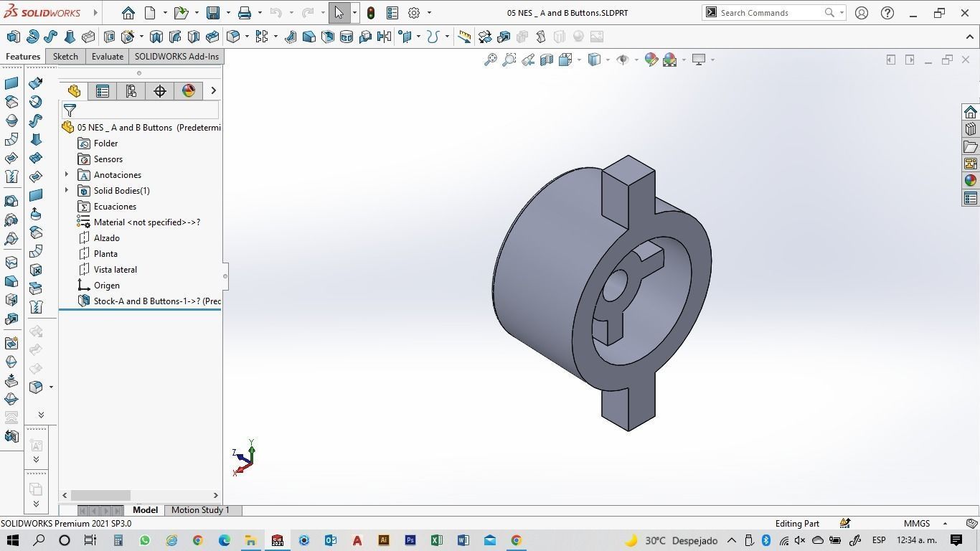The image size is (980, 551).
Task: Open Design Library in task pane
Action: click(x=971, y=129)
